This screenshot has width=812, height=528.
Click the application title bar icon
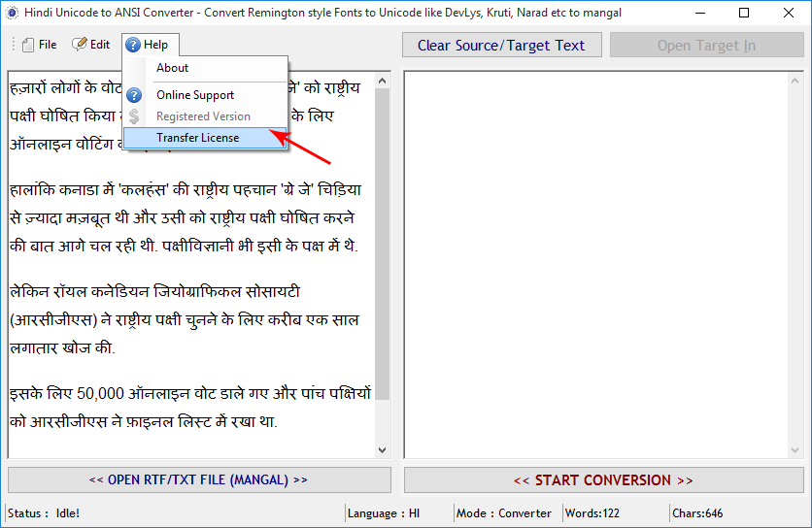12,13
